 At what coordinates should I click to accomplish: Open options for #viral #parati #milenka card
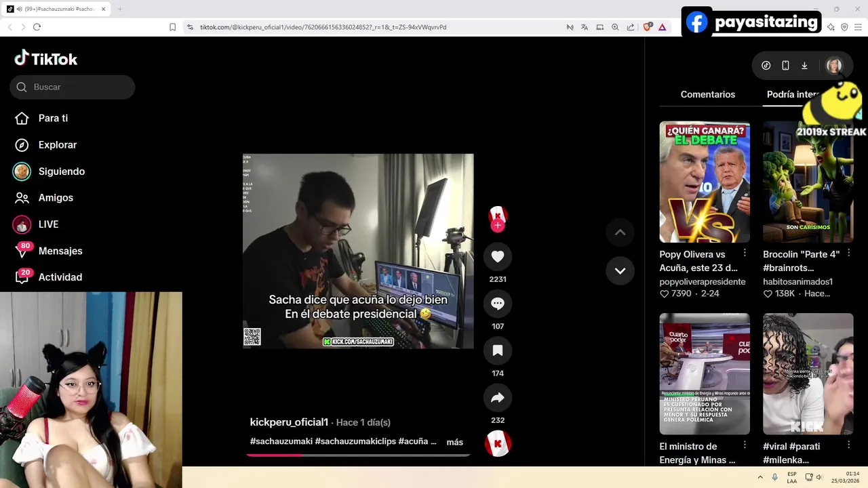pyautogui.click(x=848, y=445)
